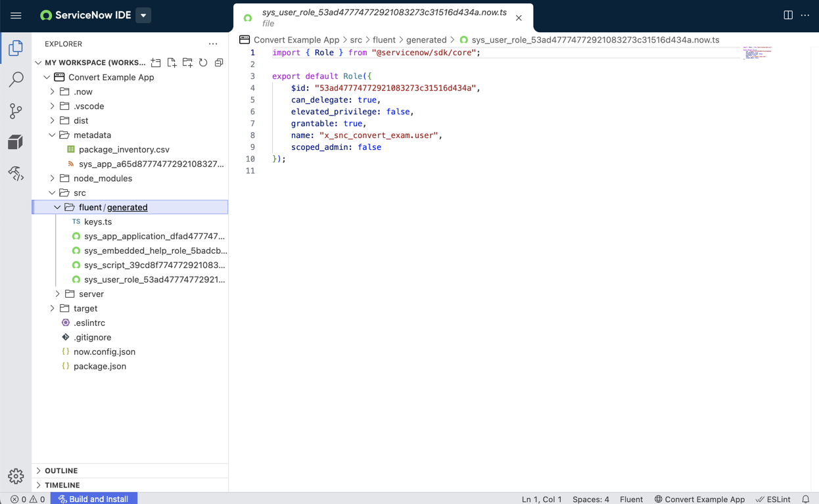Click Convert Example App status bar entry
The image size is (819, 504).
click(699, 499)
